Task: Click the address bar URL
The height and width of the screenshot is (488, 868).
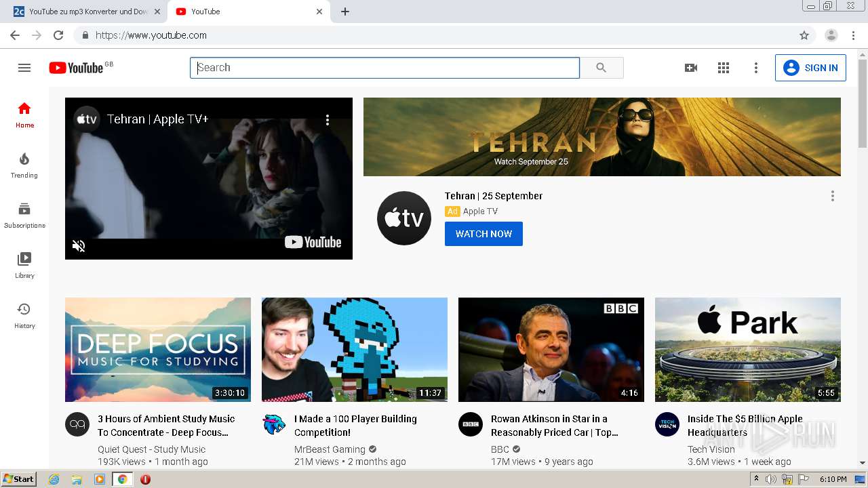Action: [151, 35]
